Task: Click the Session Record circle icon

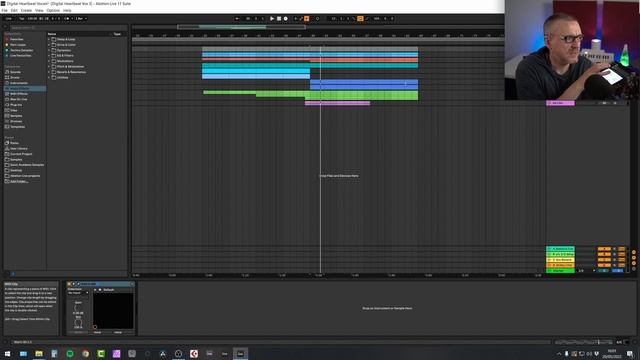Action: click(317, 18)
